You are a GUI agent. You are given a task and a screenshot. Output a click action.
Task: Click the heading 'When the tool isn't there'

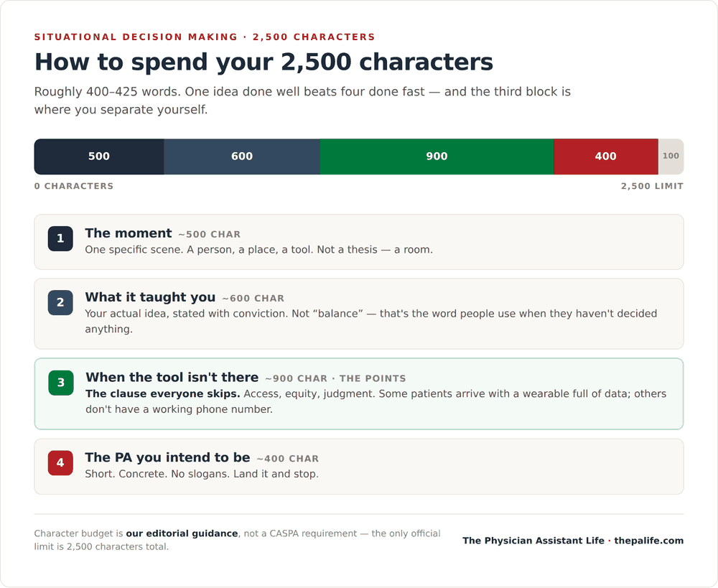172,378
